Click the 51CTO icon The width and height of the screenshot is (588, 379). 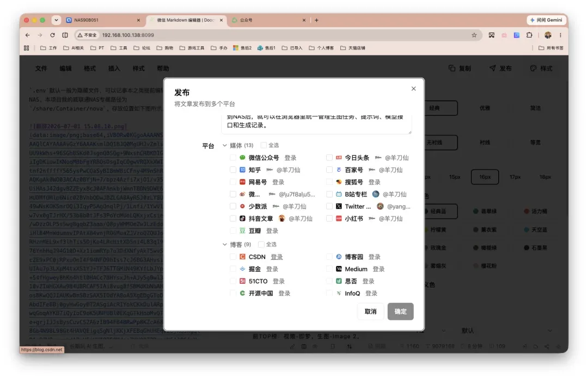pos(243,281)
